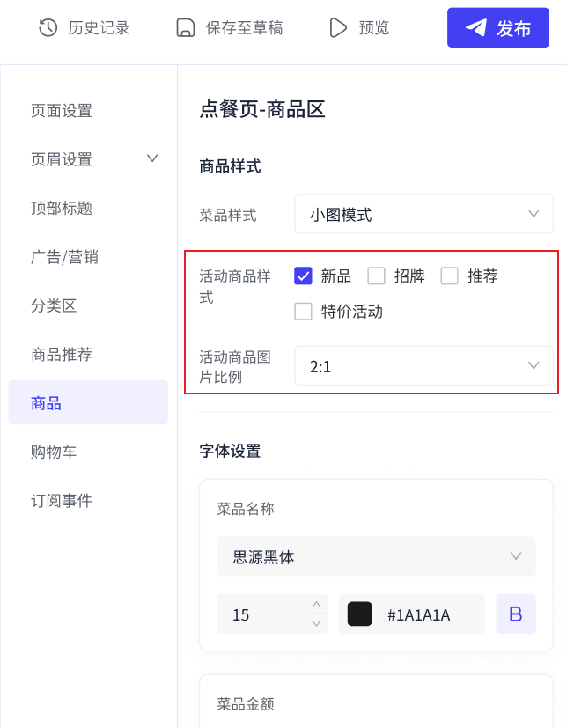The image size is (567, 728).
Task: Decrease font size with down arrow
Action: coord(317,623)
